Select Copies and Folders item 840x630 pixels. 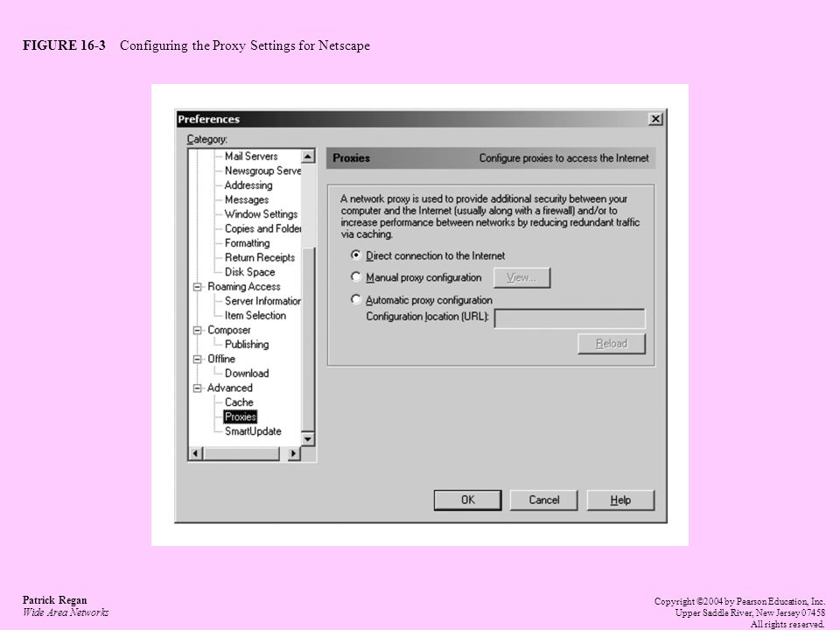pos(262,228)
